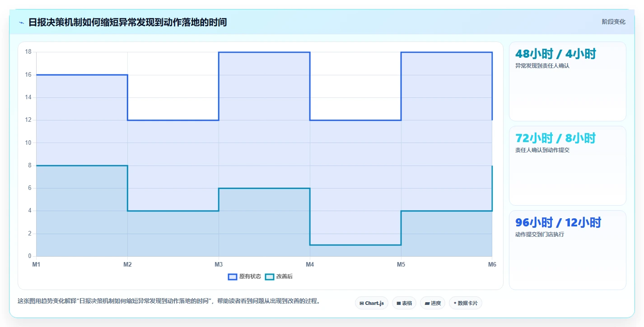Click the chart title 日报决策机制
Viewport: 644px width, 327px height.
click(127, 22)
